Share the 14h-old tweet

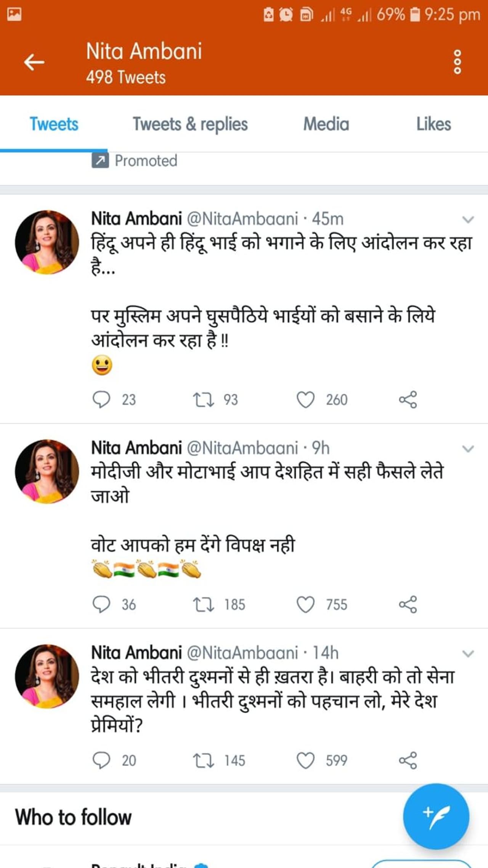click(x=408, y=760)
